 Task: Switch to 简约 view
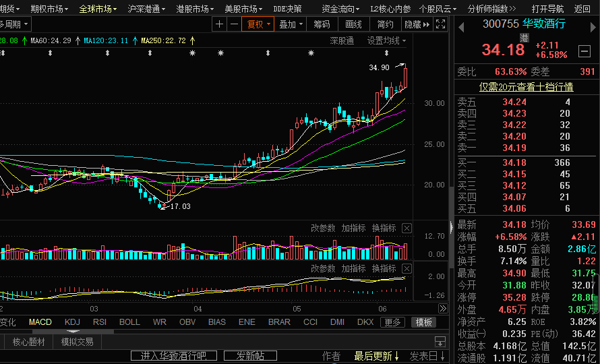point(385,24)
